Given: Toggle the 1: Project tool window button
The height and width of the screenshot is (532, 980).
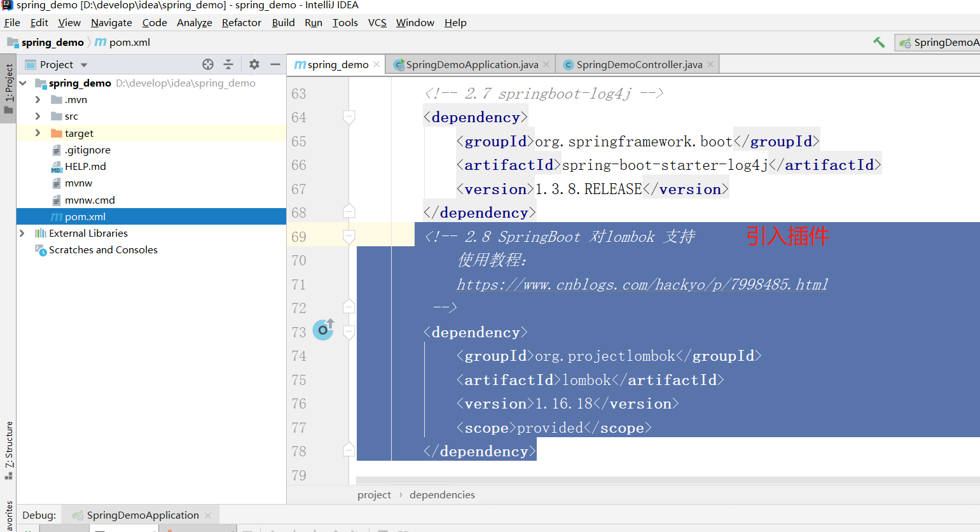Looking at the screenshot, I should (8, 88).
